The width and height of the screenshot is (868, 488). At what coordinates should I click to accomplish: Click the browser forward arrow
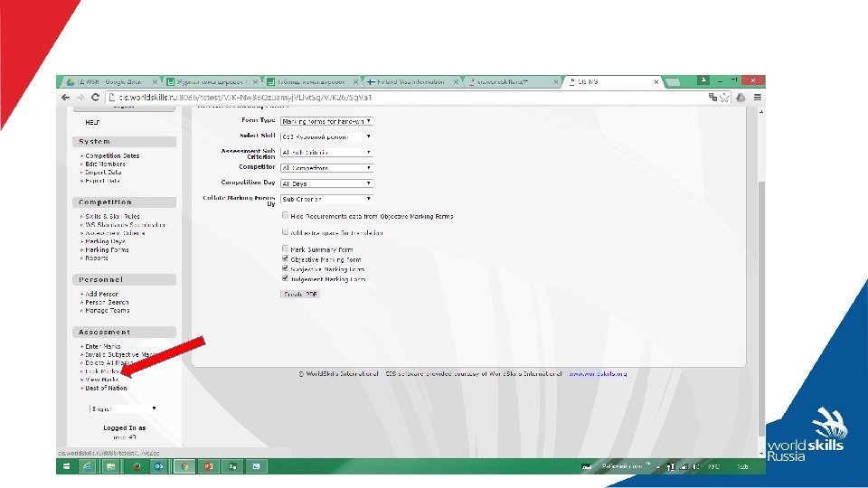point(80,98)
